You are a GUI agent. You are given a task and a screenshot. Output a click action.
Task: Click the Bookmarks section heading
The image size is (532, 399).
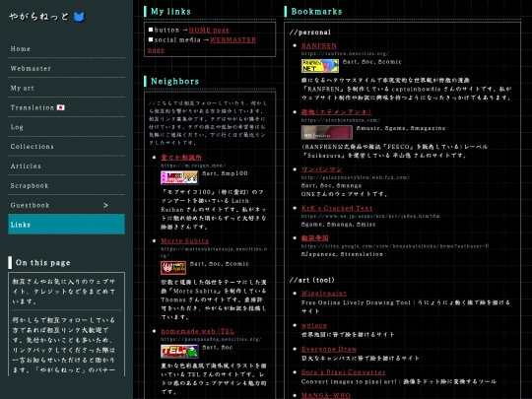316,12
